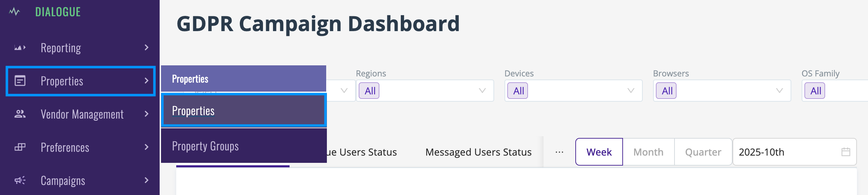The width and height of the screenshot is (868, 195).
Task: Expand the Browsers dropdown
Action: click(722, 91)
